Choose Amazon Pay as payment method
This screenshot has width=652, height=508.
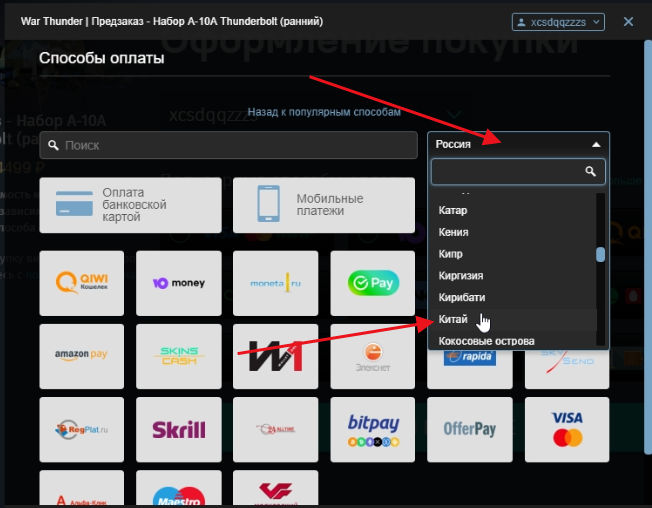point(82,356)
